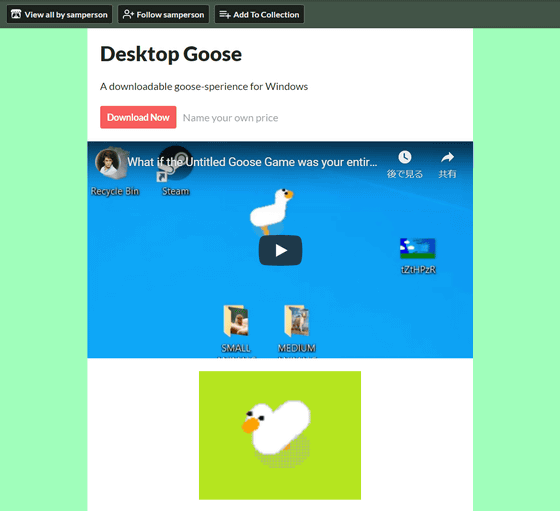Screen dimensions: 560x511
Task: Click the Watch Later clock icon
Action: click(x=405, y=157)
